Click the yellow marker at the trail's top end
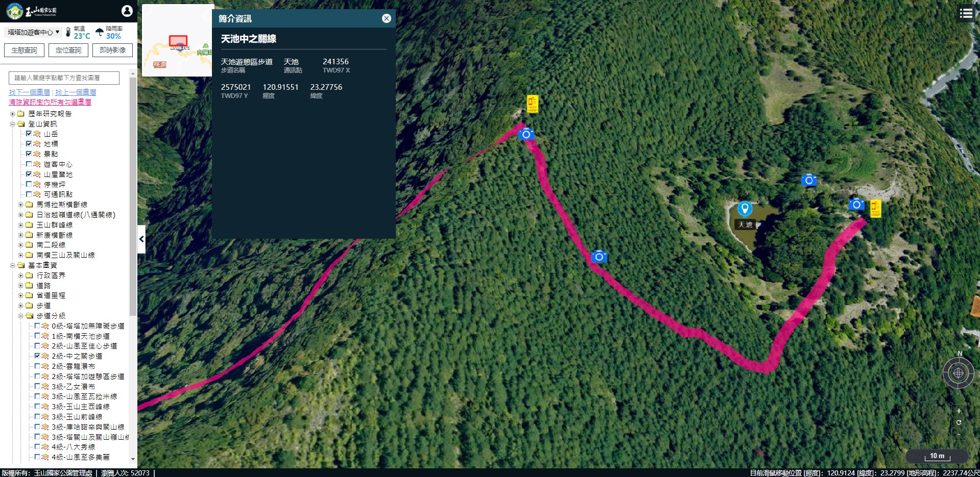 point(533,104)
